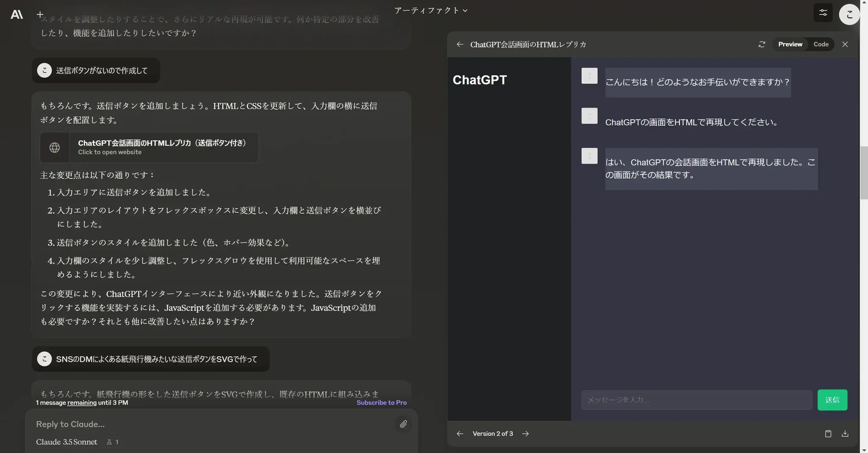
Task: Close the artifact panel
Action: [845, 44]
